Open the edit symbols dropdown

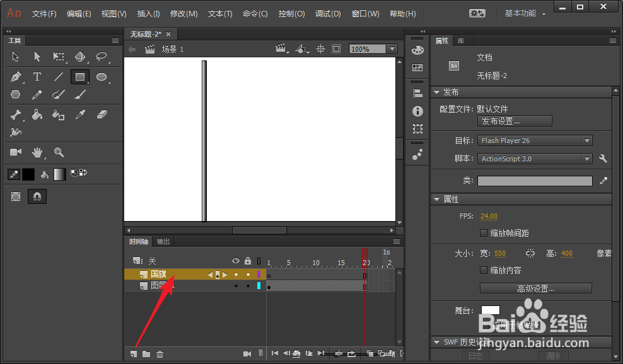(x=302, y=49)
